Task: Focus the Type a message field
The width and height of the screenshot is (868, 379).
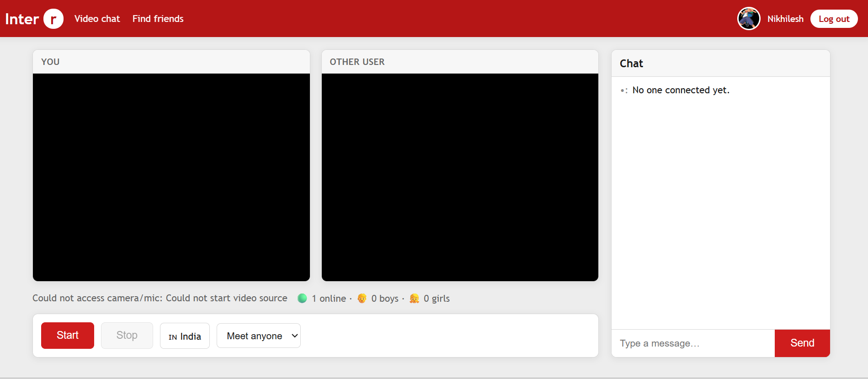Action: (693, 343)
